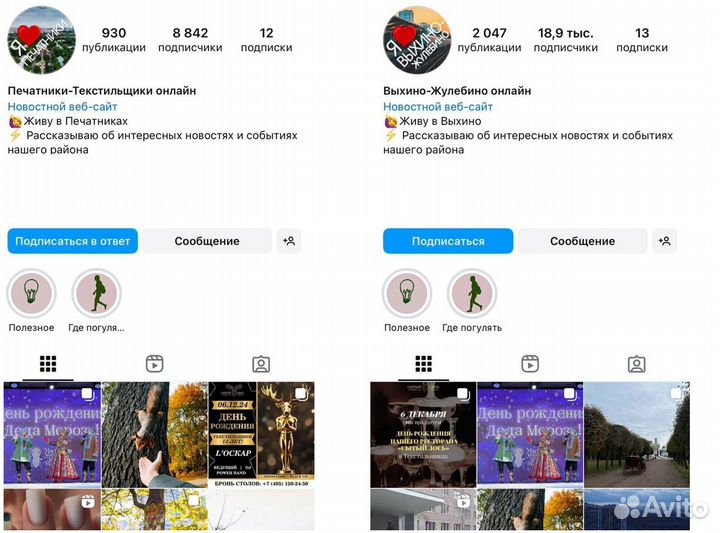The width and height of the screenshot is (720, 533).
Task: Open the golden L'Оскар statue post
Action: pos(261,434)
